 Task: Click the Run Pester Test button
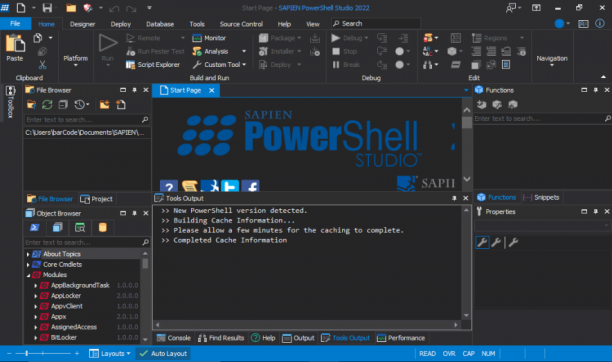point(155,51)
